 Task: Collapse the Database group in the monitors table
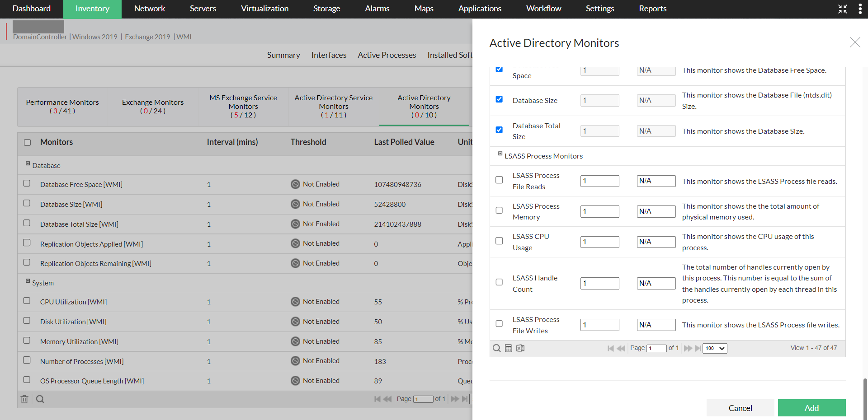(28, 163)
